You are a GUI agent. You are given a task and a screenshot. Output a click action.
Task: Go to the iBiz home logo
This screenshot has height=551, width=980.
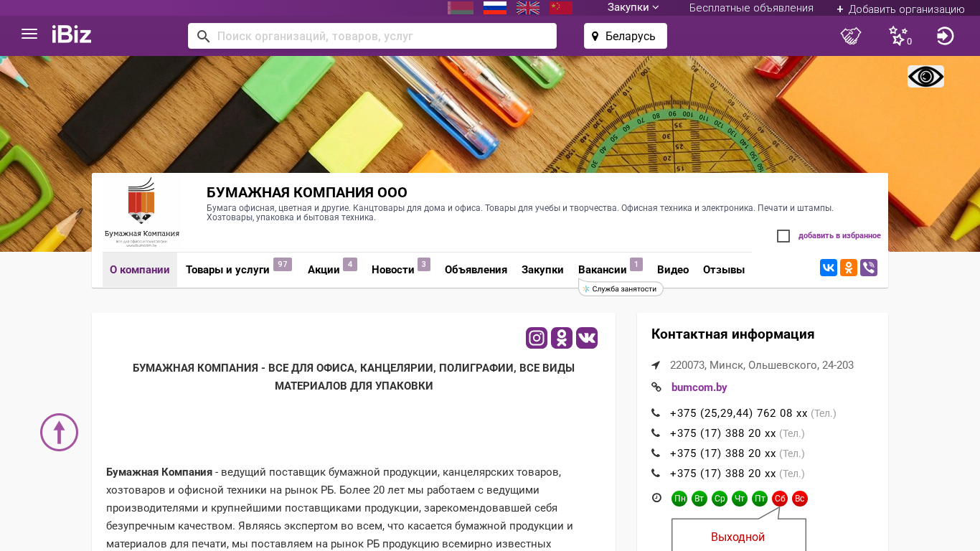click(x=72, y=34)
